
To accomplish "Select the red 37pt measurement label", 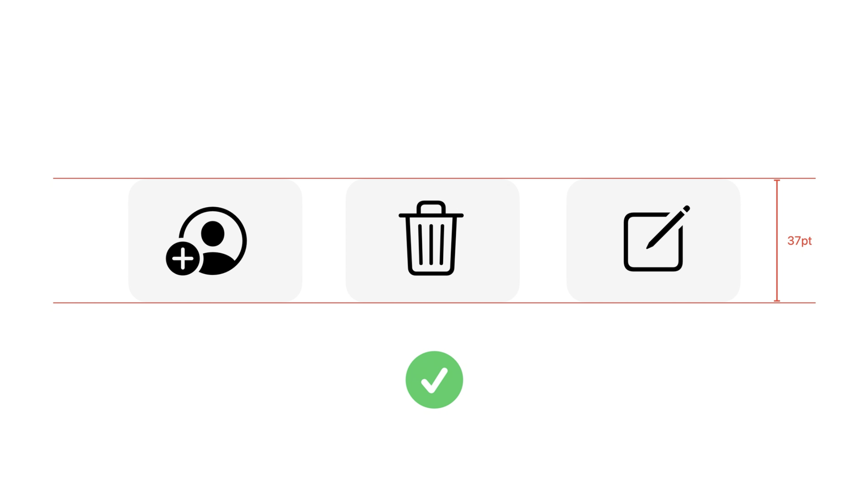I will pos(799,241).
